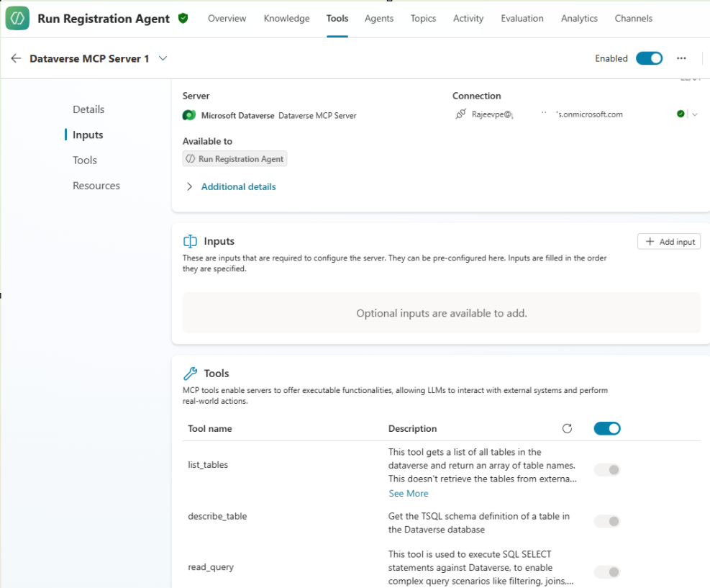Click the refresh tools list icon

[x=567, y=428]
